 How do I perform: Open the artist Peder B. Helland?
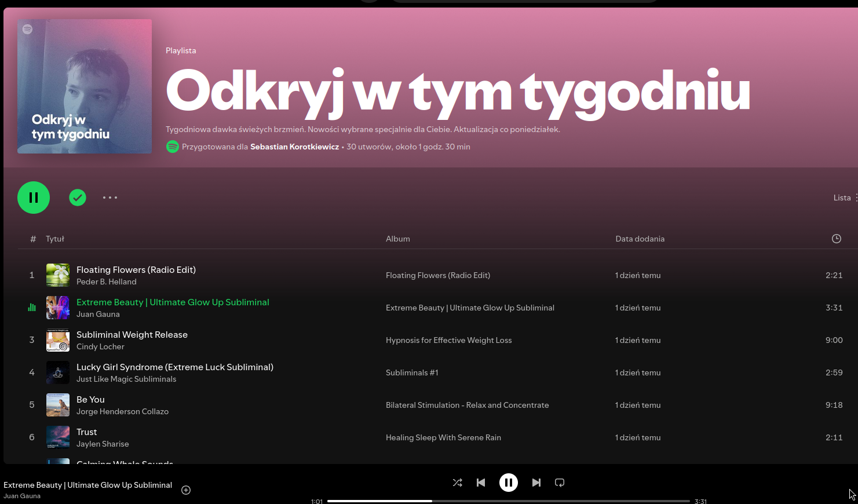(x=107, y=282)
